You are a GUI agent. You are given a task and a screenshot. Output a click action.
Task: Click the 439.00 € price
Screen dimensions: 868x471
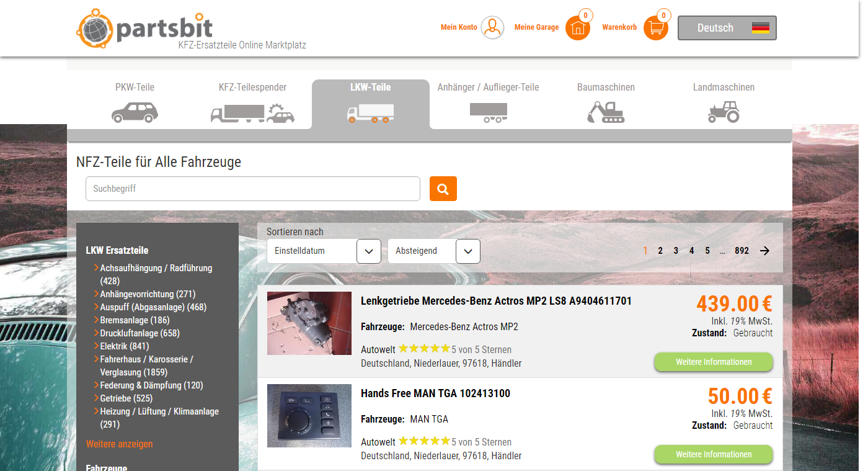coord(734,304)
